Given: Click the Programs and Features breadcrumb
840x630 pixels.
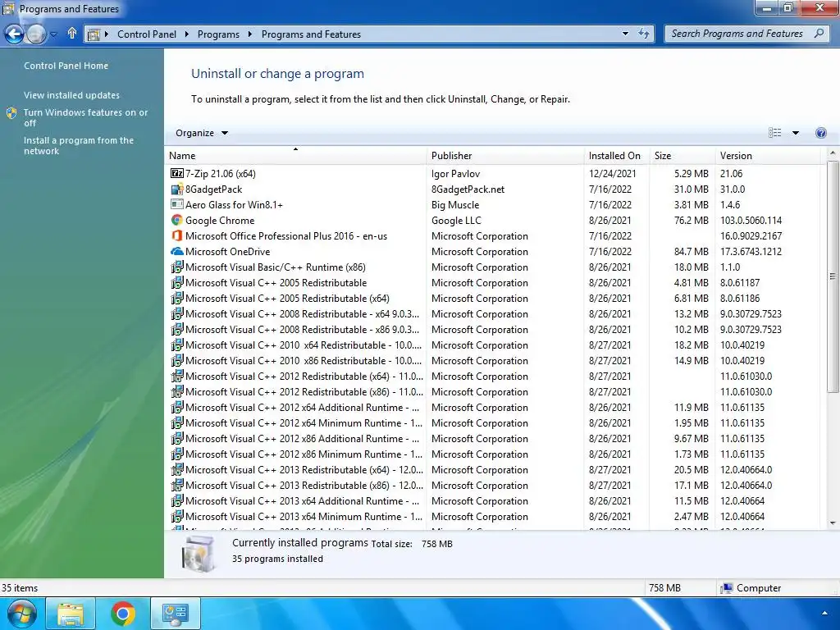Looking at the screenshot, I should (311, 34).
